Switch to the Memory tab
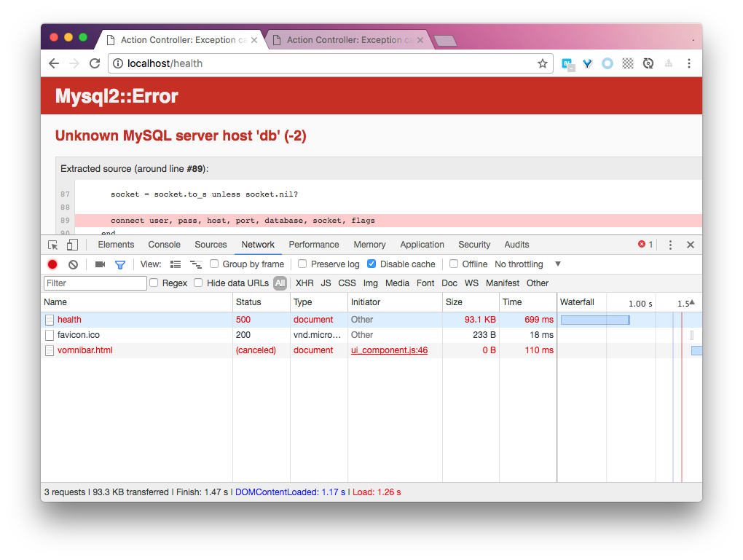The image size is (743, 560). click(369, 245)
